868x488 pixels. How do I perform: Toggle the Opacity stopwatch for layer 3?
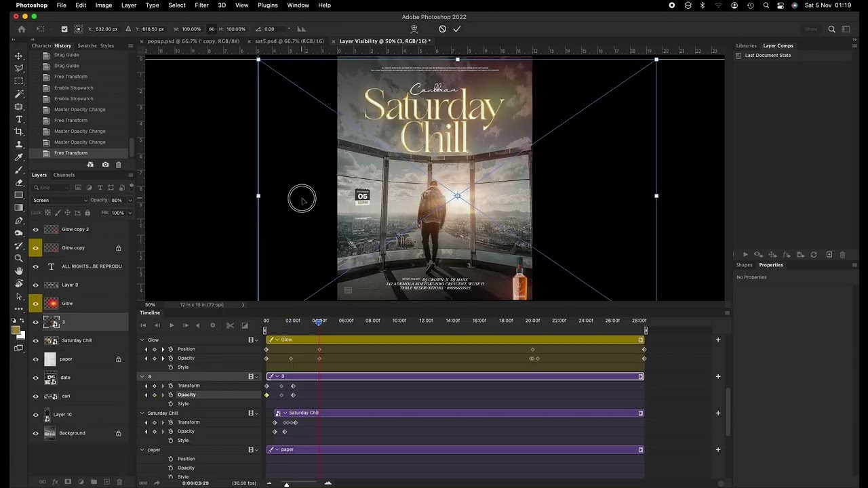coord(171,395)
